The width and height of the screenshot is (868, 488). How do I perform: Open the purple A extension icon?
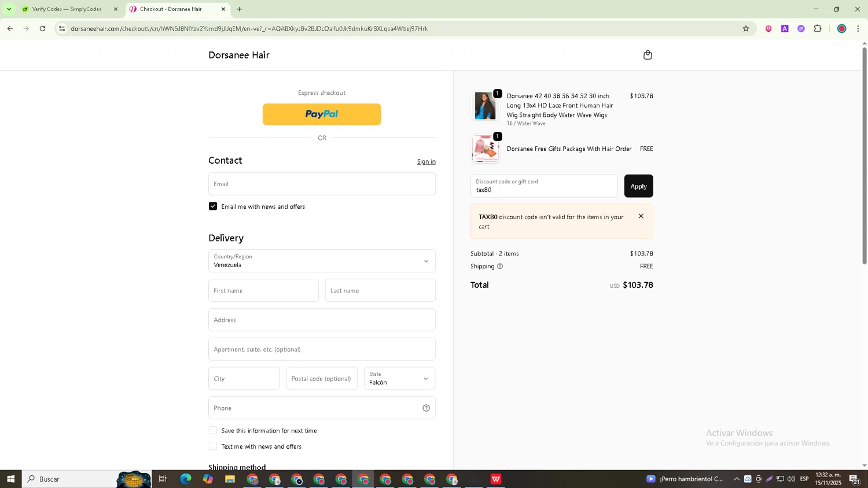pos(785,28)
